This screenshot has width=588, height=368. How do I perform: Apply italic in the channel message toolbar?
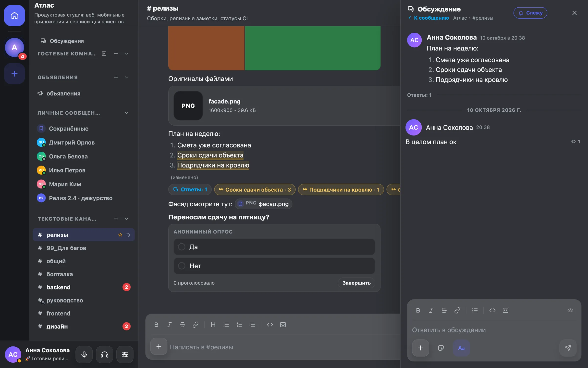coord(169,325)
